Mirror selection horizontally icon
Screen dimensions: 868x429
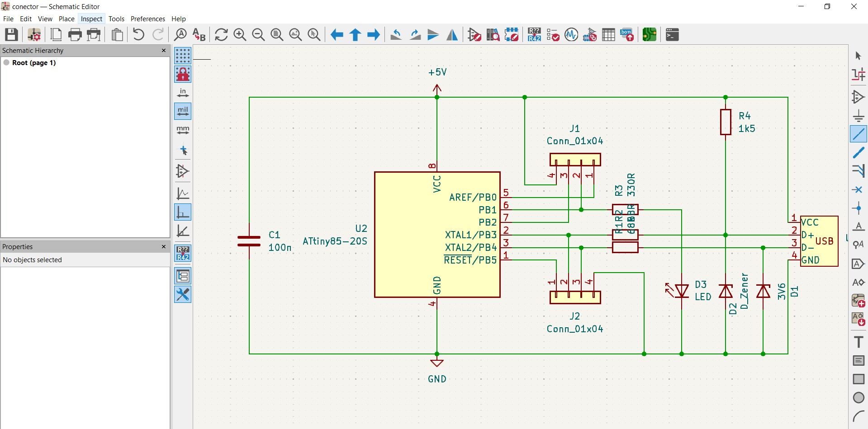click(x=452, y=34)
